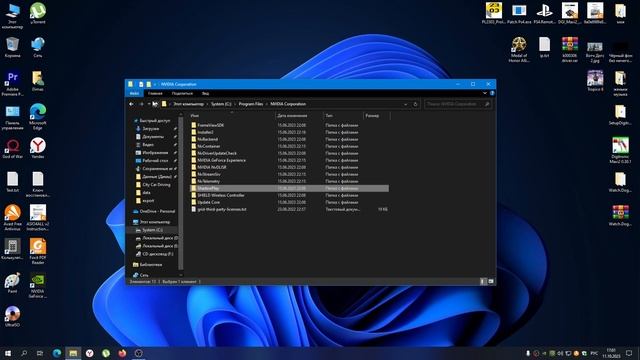The image size is (640, 360).
Task: Open the Foxit PDF Reader desktop icon
Action: pyautogui.click(x=38, y=251)
